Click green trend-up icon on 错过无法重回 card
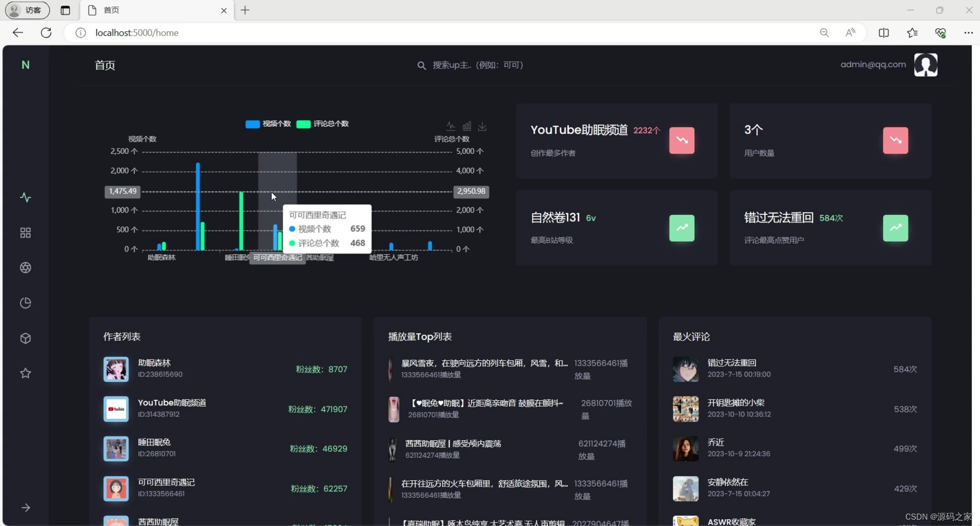The height and width of the screenshot is (526, 980). click(x=895, y=228)
